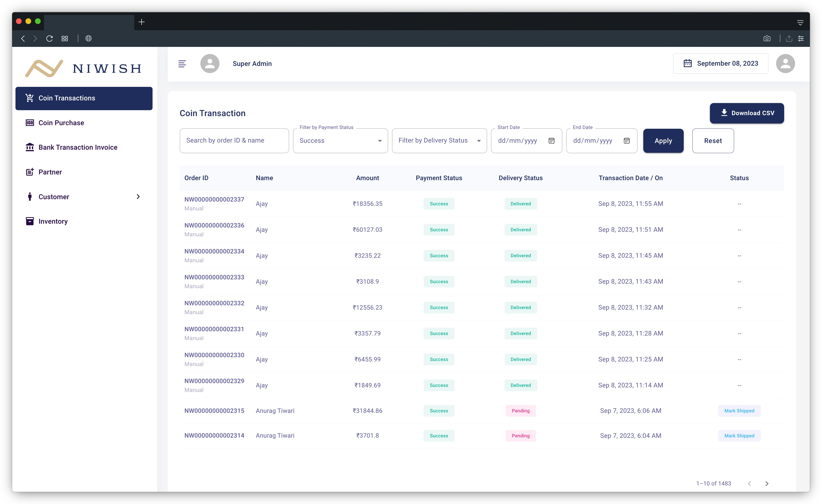
Task: Open order NW00000000002330
Action: [x=214, y=355]
